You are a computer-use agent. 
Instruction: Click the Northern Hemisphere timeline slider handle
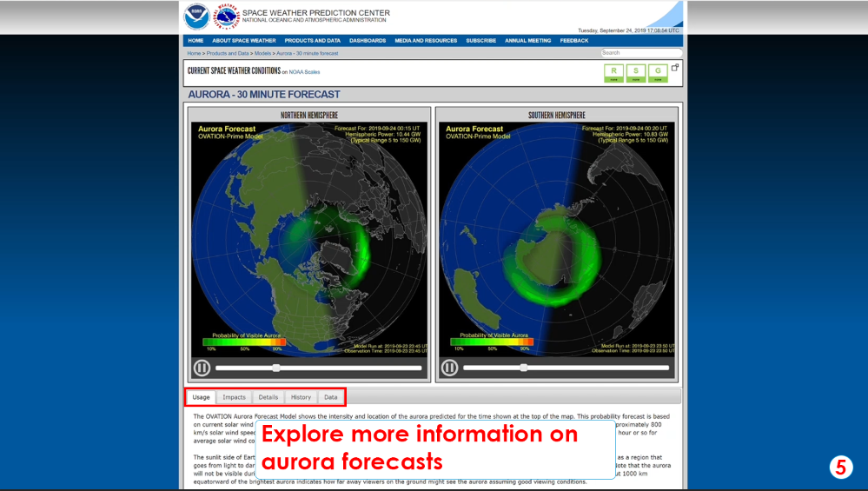(x=276, y=368)
